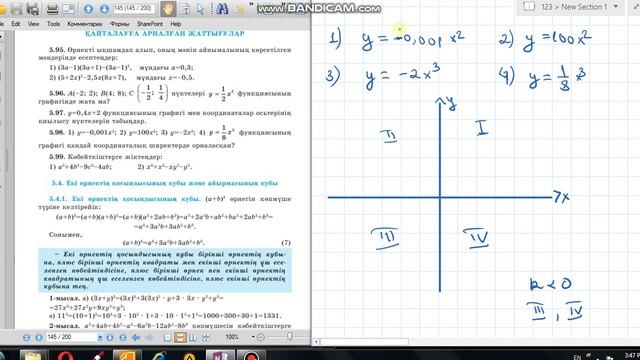This screenshot has height=360, width=640.
Task: Switch to continuous page layout
Action: [x=180, y=338]
